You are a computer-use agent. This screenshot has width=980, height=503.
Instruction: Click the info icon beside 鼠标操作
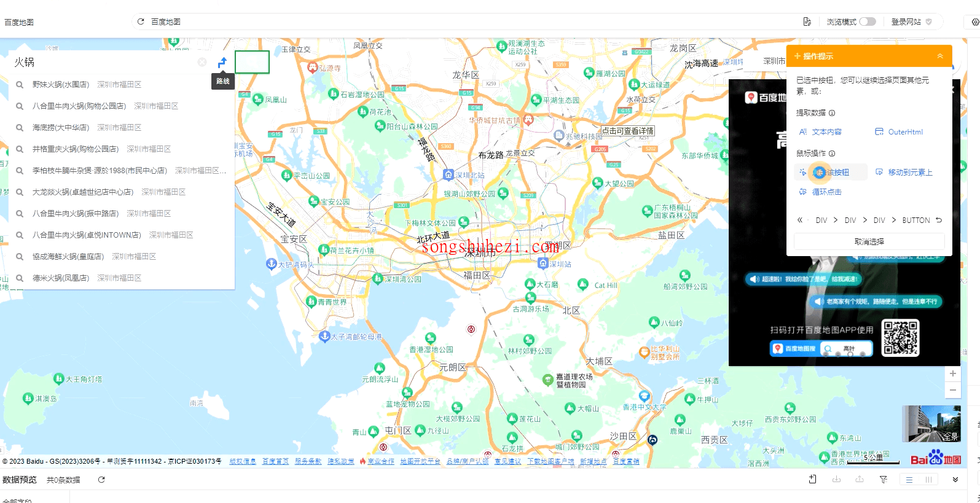coord(832,154)
